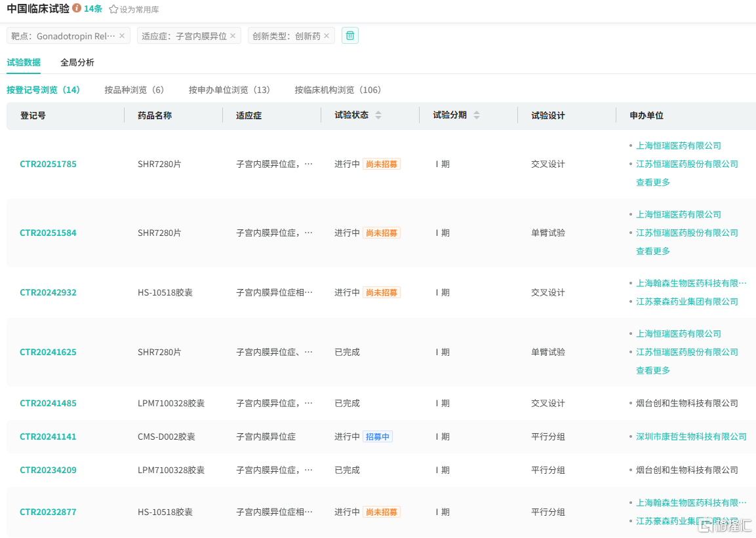Open 上海翰森生物医药科技 in CTR20242932 row
The image size is (756, 538).
(691, 283)
